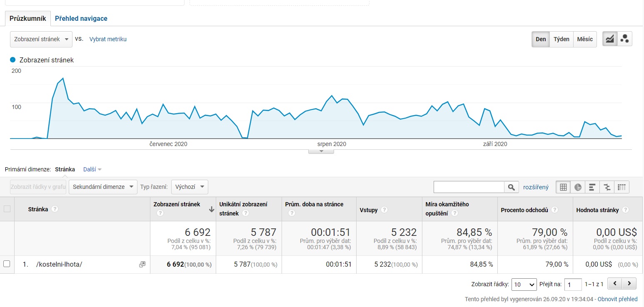This screenshot has width=644, height=307.
Task: Check the /kostelni-lhota/ row checkbox
Action: (x=7, y=264)
